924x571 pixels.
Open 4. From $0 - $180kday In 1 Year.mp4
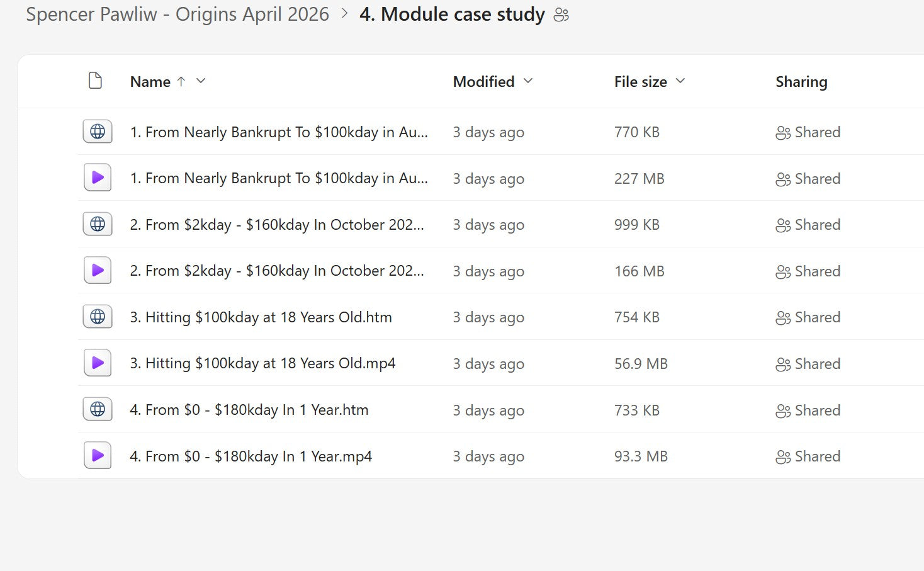pos(251,456)
